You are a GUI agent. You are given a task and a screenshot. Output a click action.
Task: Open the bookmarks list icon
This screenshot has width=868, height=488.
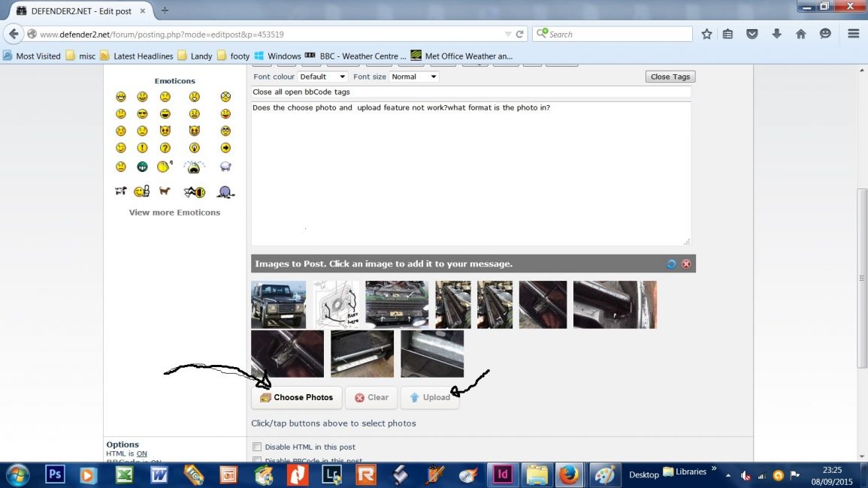click(728, 34)
